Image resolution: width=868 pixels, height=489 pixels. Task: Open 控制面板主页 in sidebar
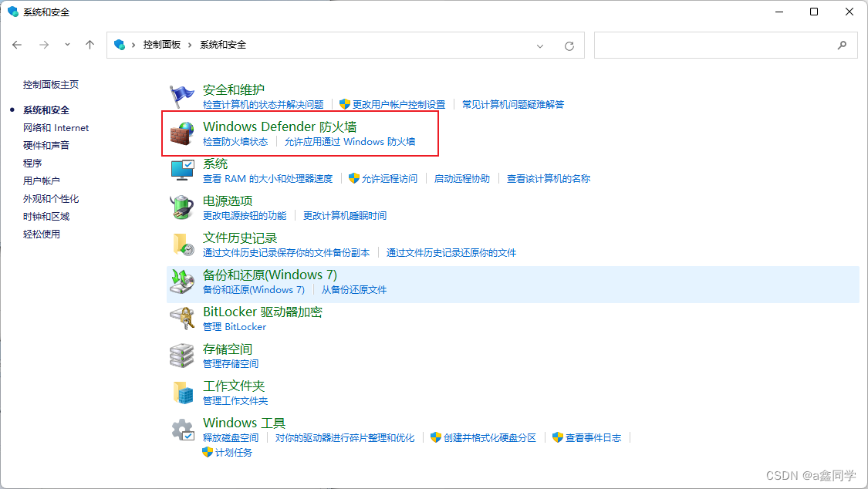[51, 85]
